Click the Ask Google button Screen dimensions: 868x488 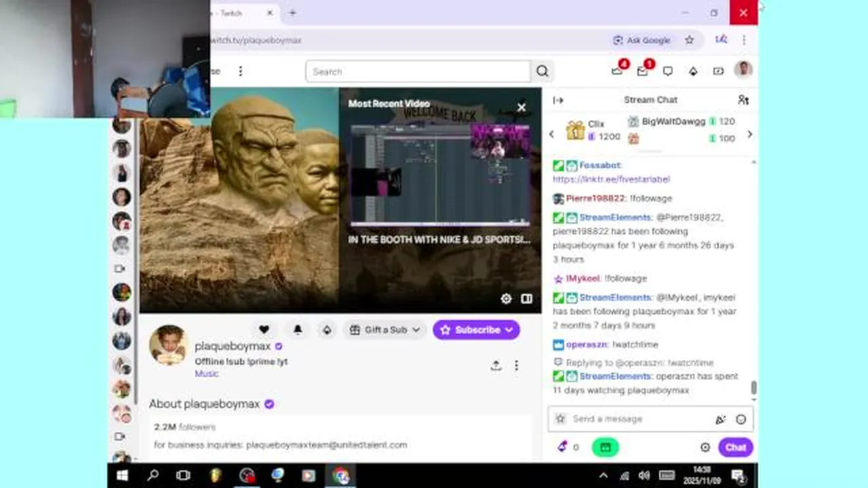click(x=642, y=40)
